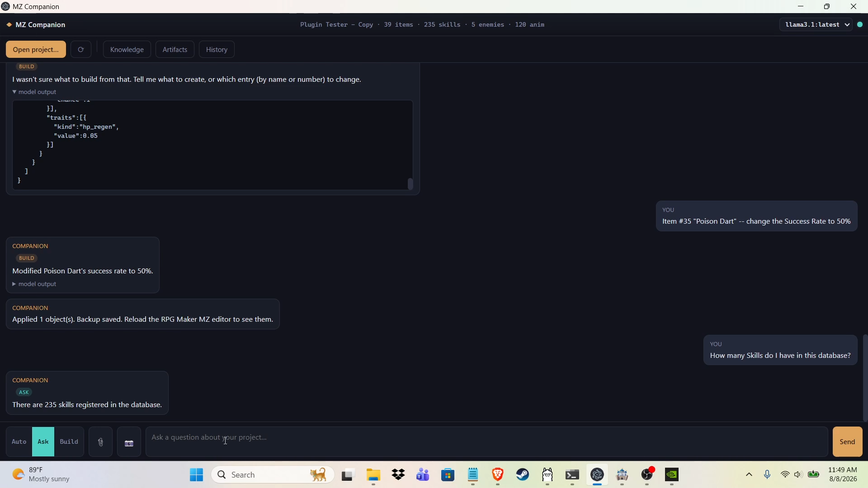The width and height of the screenshot is (868, 488).
Task: Open the Ollama llama icon in taskbar
Action: pos(547,475)
